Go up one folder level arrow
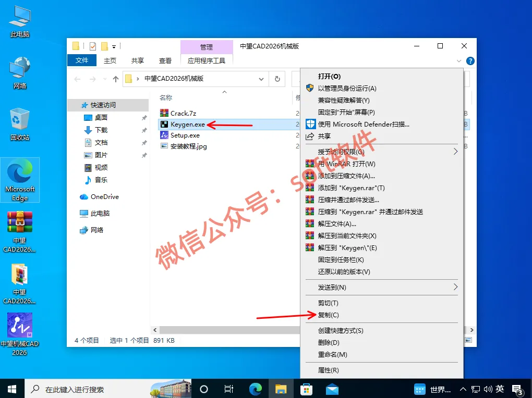The image size is (532, 398). 116,79
